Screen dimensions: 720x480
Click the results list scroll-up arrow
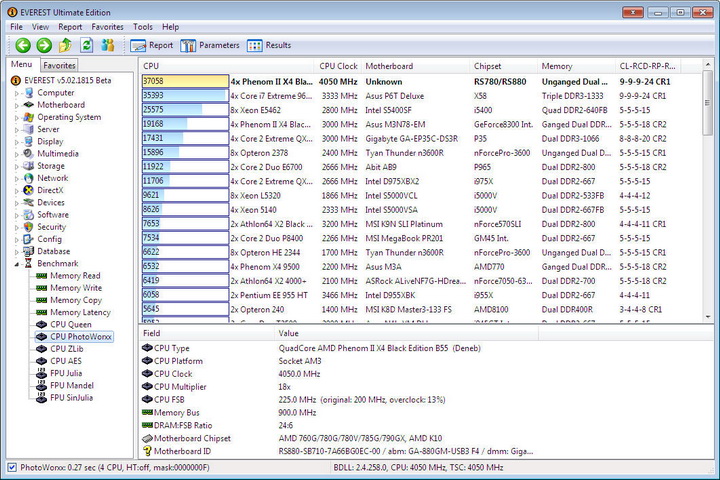[708, 64]
